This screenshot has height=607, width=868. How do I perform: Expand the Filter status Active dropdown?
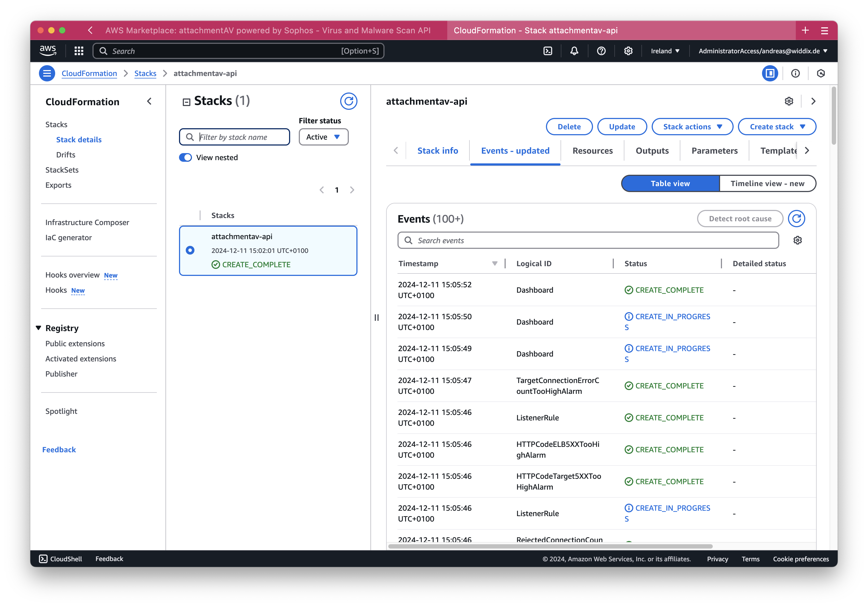pyautogui.click(x=323, y=137)
